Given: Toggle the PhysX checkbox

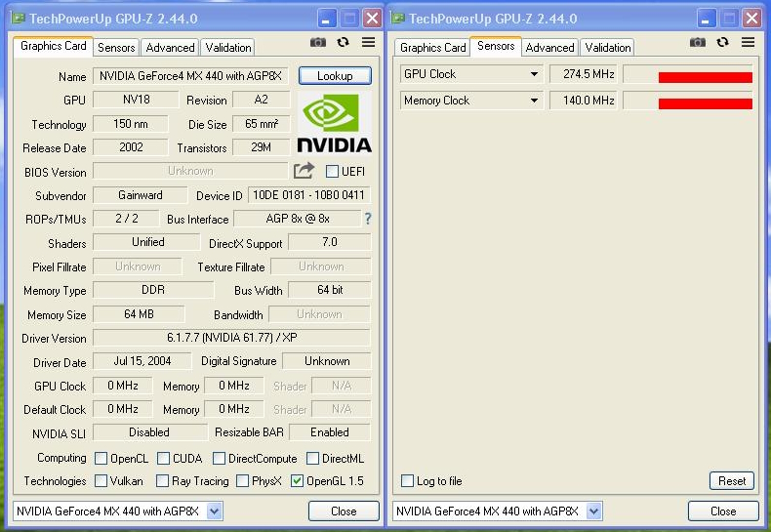Looking at the screenshot, I should (242, 480).
